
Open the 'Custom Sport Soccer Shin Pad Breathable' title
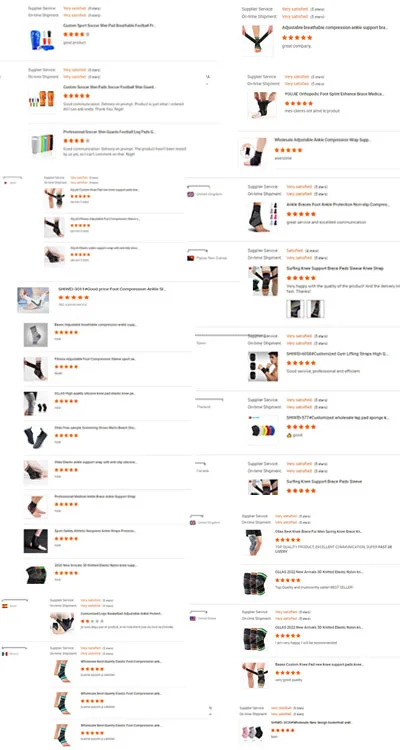(110, 25)
